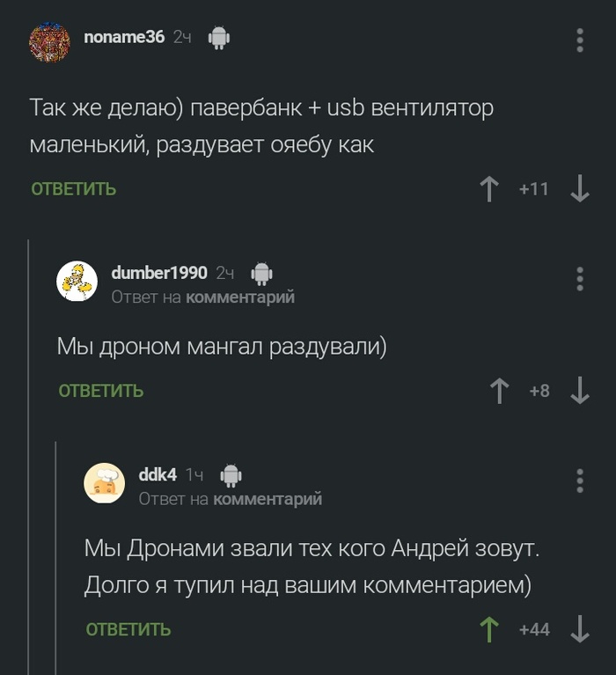The height and width of the screenshot is (675, 616).
Task: Downvote ddk4's comment
Action: 579,629
